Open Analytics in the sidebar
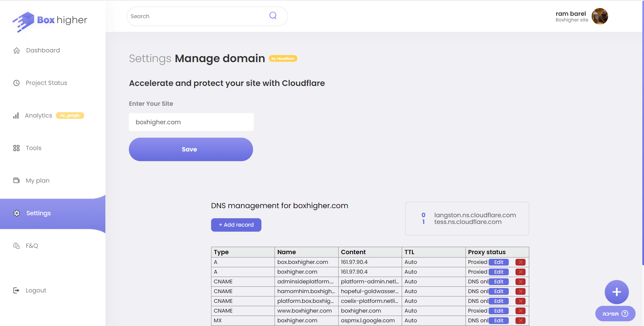Viewport: 644px width, 326px height. (39, 115)
